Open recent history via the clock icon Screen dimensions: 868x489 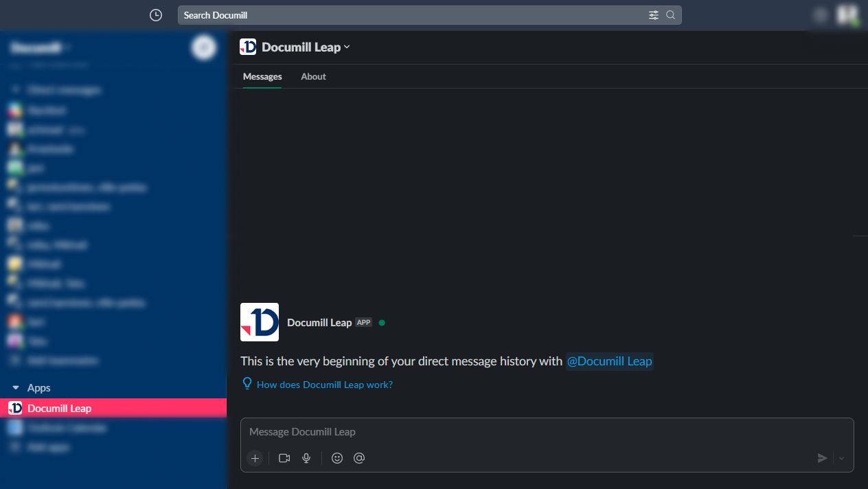[x=155, y=14]
